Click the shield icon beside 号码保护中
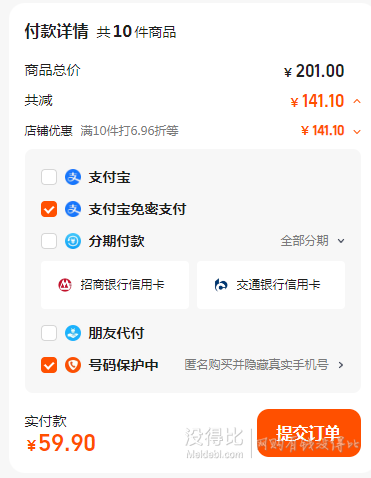 [x=73, y=365]
